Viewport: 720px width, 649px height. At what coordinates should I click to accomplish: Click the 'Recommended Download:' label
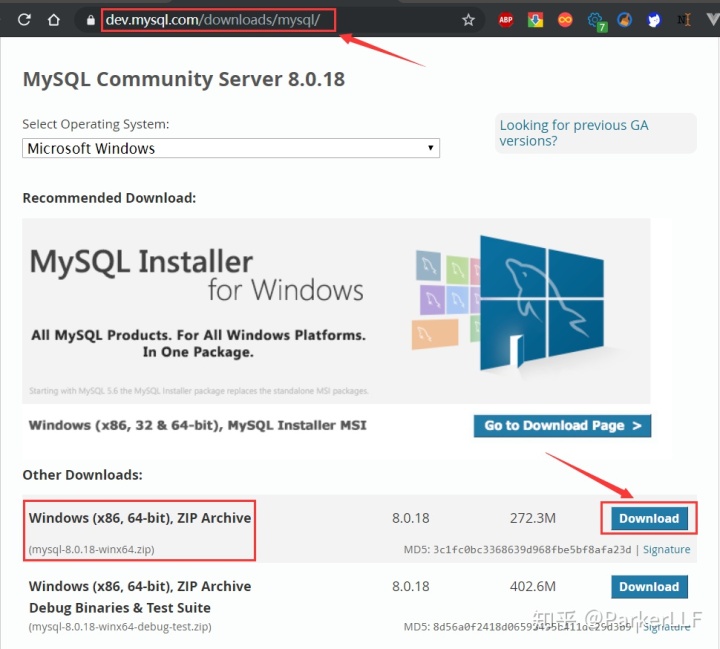pos(109,198)
